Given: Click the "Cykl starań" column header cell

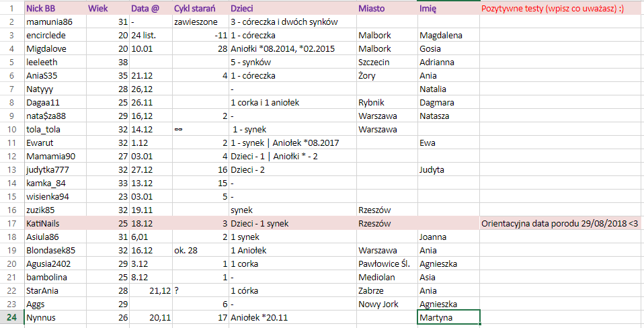Looking at the screenshot, I should pos(200,9).
